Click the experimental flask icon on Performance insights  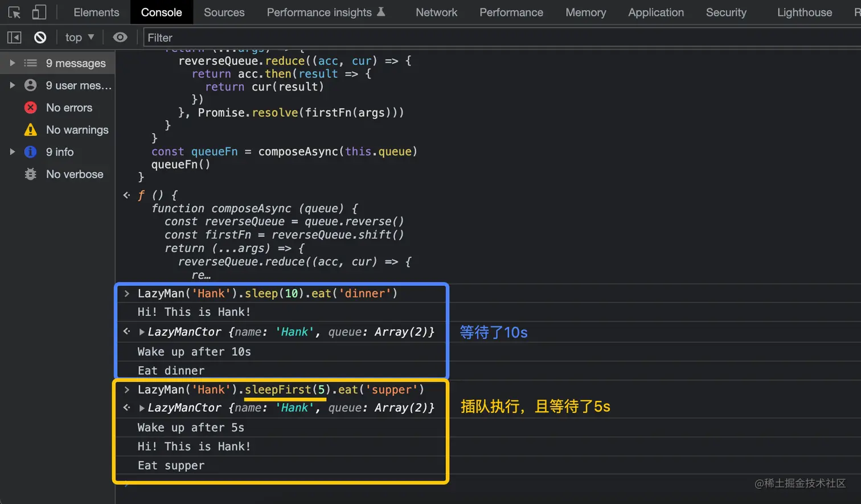pos(382,11)
